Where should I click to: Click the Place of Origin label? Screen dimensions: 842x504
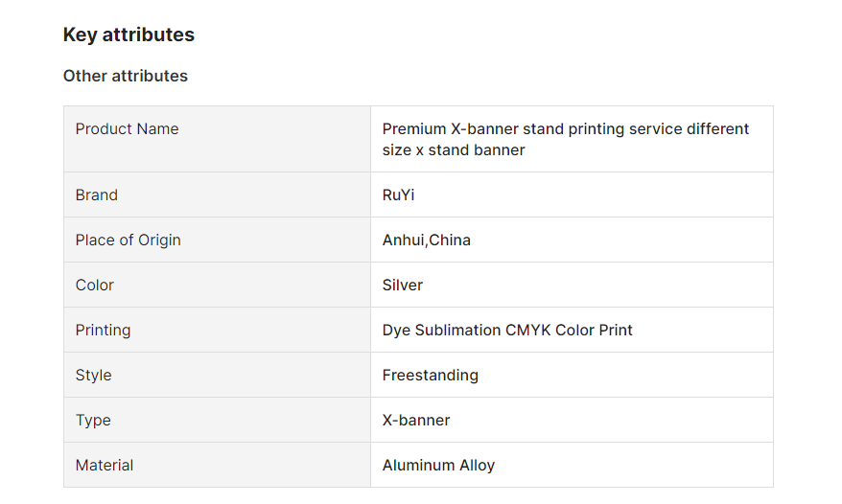[128, 240]
